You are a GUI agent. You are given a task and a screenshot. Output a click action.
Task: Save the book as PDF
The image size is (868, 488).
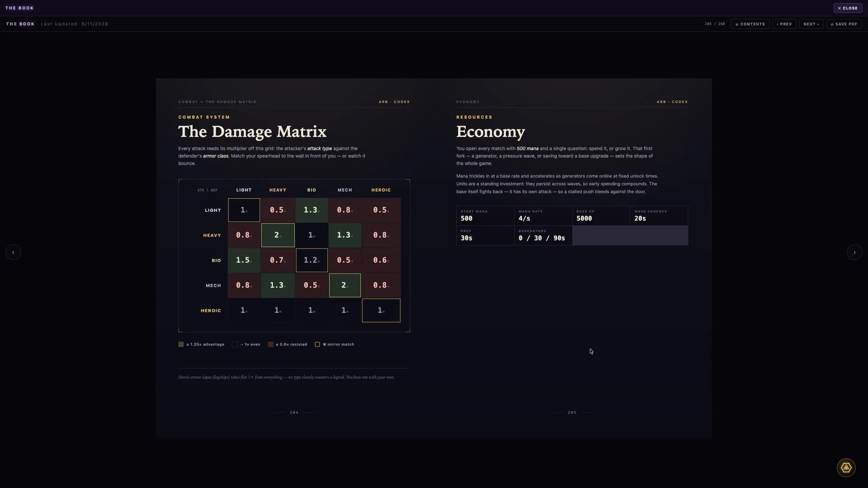point(844,24)
